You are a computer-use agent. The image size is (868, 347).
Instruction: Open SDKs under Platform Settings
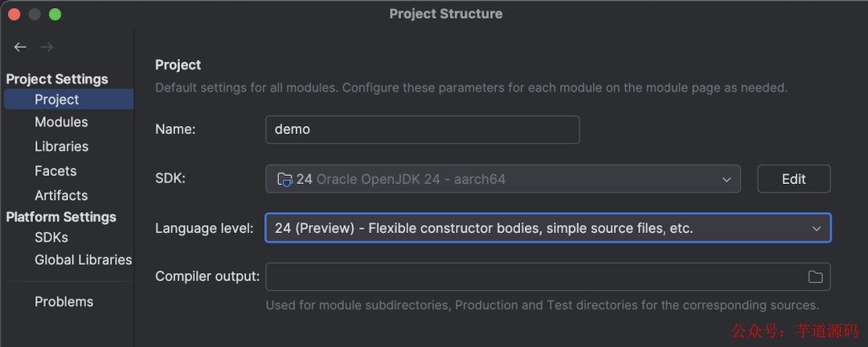click(x=51, y=238)
